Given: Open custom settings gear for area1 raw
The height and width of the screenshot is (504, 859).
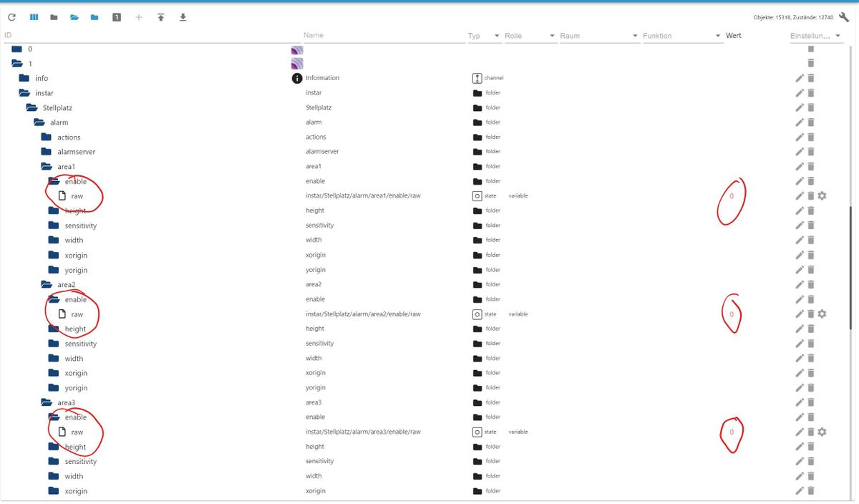Looking at the screenshot, I should point(822,195).
